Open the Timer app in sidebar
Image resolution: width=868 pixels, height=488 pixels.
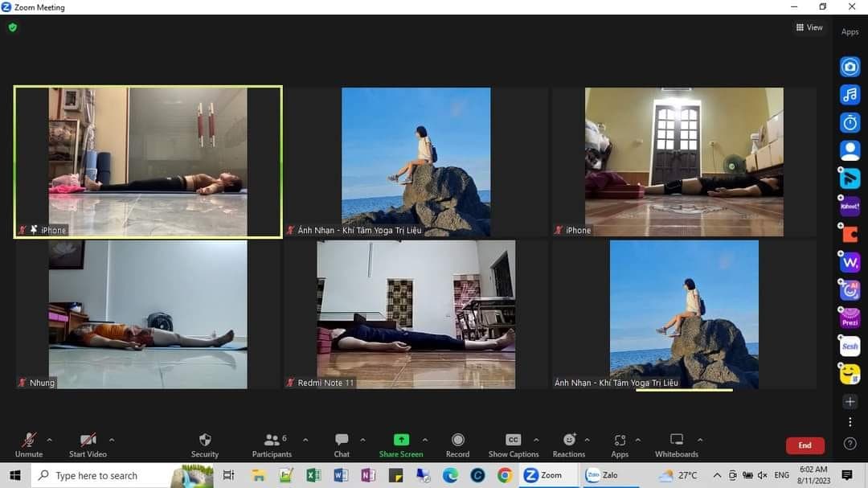click(850, 122)
